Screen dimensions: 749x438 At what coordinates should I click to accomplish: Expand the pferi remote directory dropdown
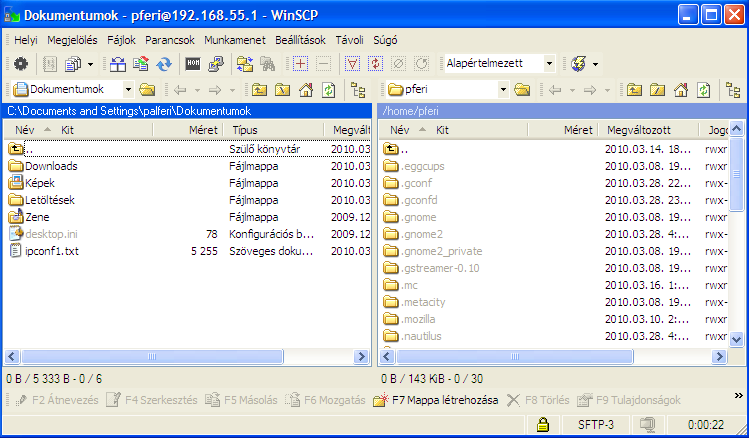coord(502,90)
